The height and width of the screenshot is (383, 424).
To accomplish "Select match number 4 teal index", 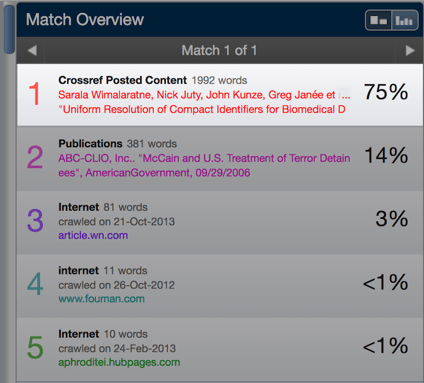I will point(35,284).
